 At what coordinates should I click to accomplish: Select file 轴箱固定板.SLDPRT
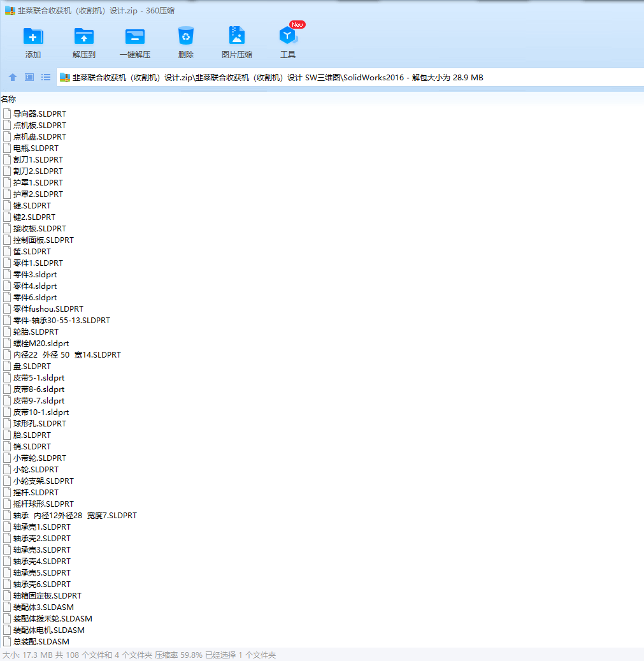click(x=47, y=595)
